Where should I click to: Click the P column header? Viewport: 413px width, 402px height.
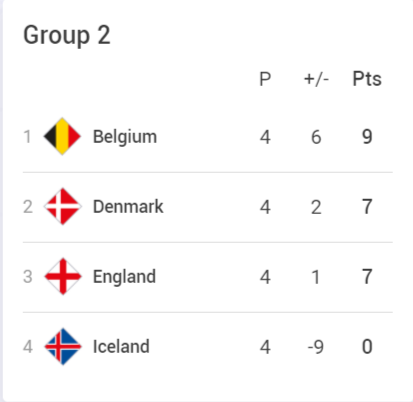(x=265, y=79)
